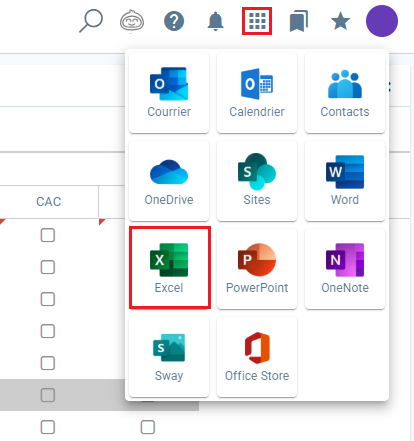This screenshot has width=414, height=441.
Task: Tick the fifth CAC column checkbox
Action: point(48,363)
